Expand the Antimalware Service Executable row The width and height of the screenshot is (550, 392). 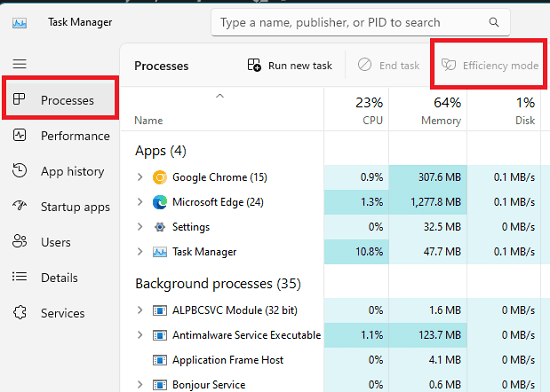140,335
